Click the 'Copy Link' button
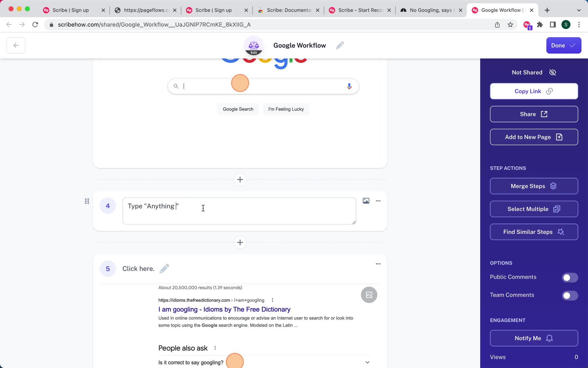The width and height of the screenshot is (588, 368). [533, 91]
